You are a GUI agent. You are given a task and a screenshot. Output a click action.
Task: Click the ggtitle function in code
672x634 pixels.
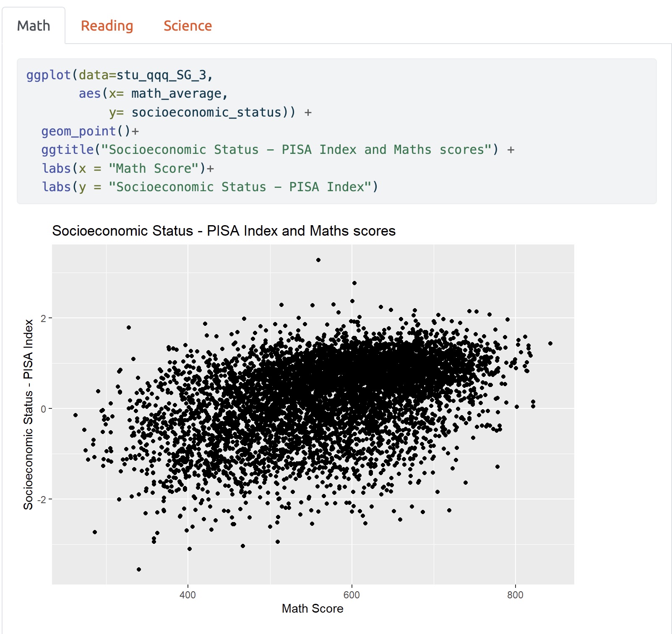(x=68, y=150)
